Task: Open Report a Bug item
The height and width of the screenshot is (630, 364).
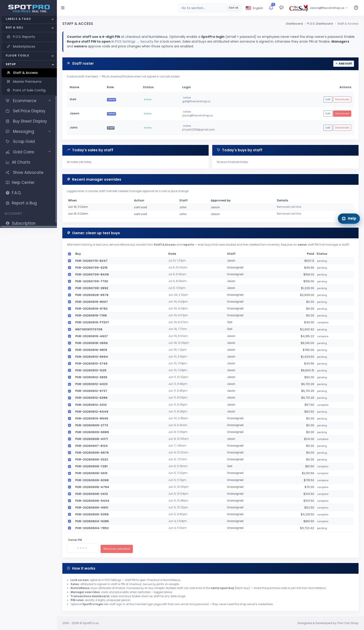Action: click(24, 203)
